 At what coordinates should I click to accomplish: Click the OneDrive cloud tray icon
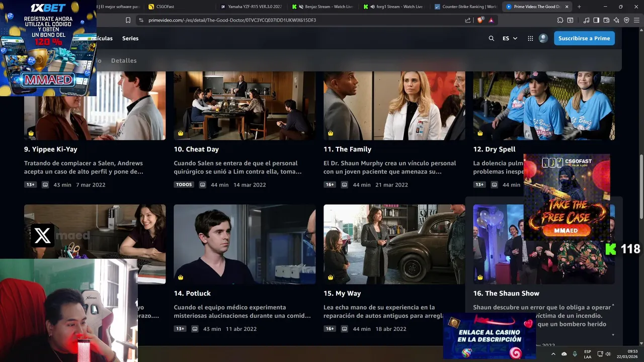(x=564, y=354)
